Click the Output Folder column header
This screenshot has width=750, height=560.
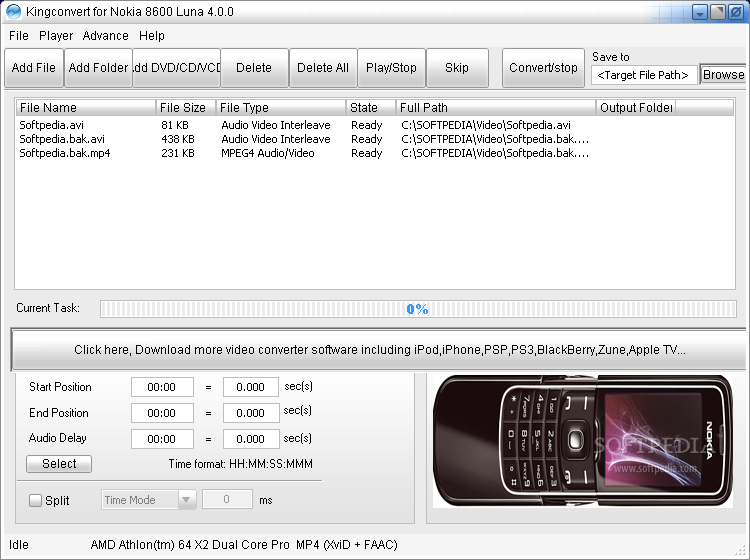pyautogui.click(x=636, y=108)
